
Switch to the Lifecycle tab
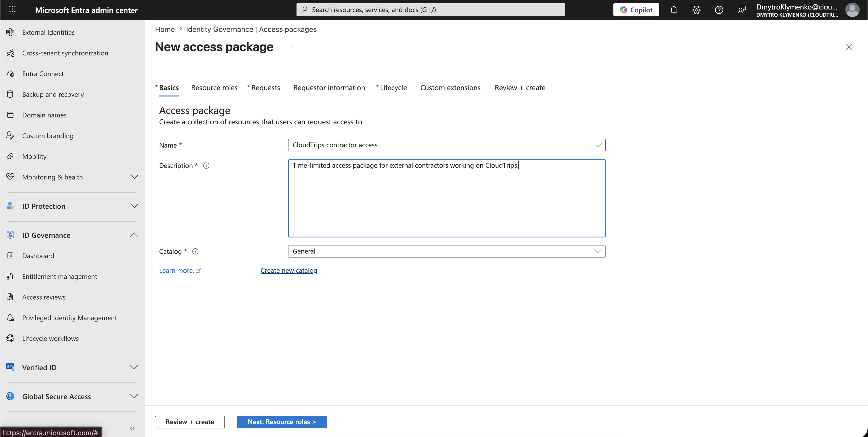click(x=393, y=88)
